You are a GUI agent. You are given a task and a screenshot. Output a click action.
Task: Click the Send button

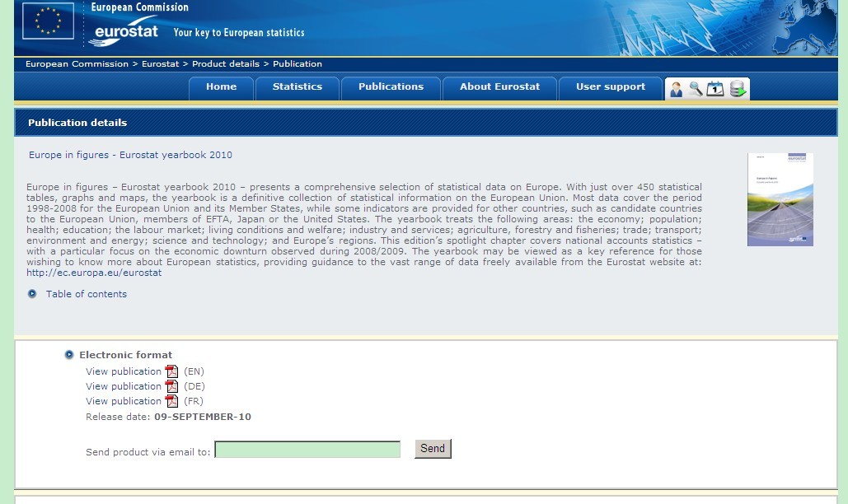click(x=433, y=448)
